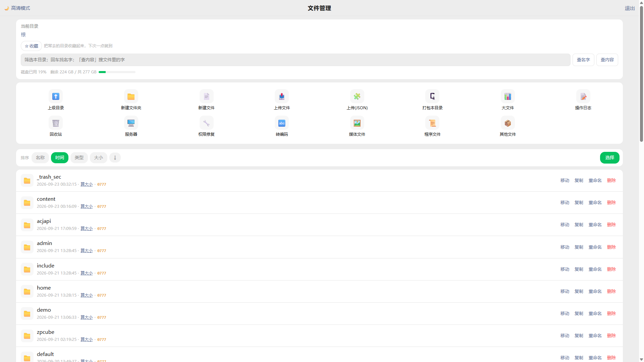Sort files by 名称
Image resolution: width=644 pixels, height=362 pixels.
(x=40, y=158)
